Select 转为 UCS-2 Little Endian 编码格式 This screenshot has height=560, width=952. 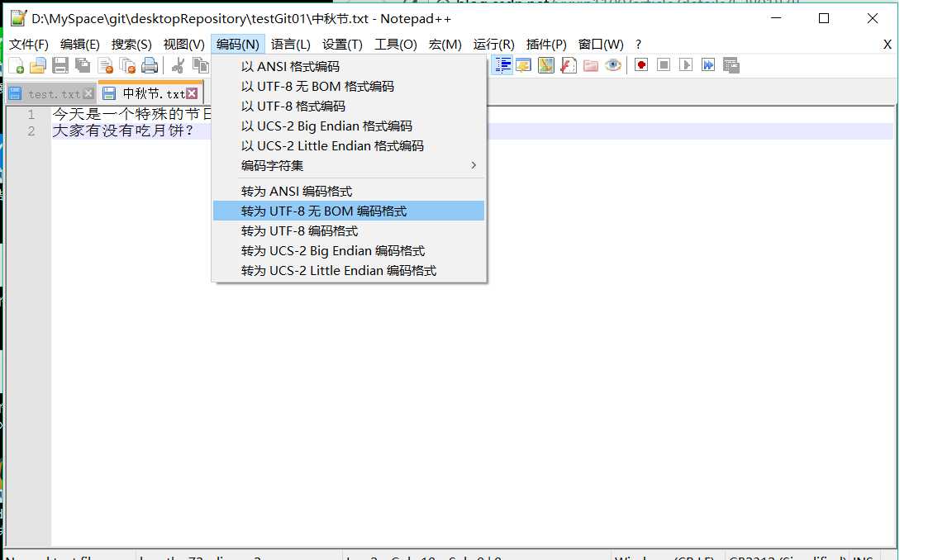click(349, 271)
